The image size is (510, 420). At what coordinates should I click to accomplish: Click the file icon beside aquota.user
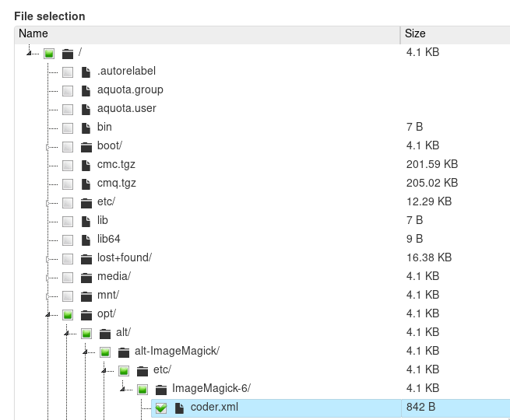coord(86,109)
